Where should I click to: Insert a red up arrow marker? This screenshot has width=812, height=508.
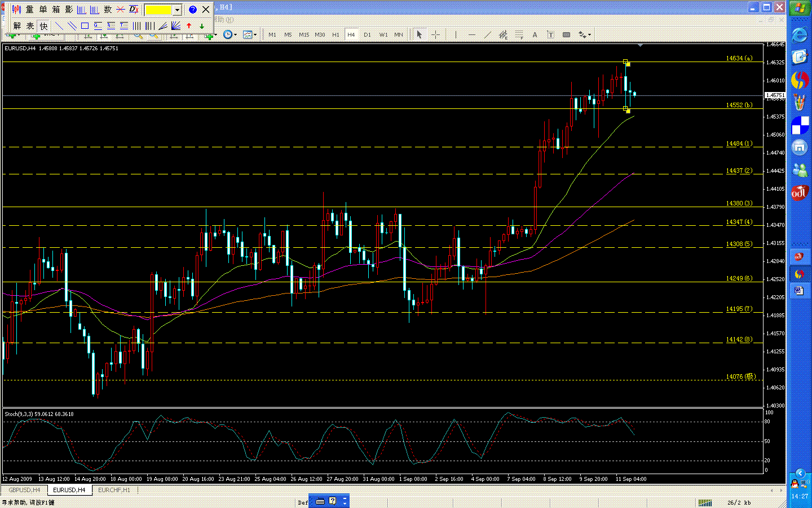point(189,26)
